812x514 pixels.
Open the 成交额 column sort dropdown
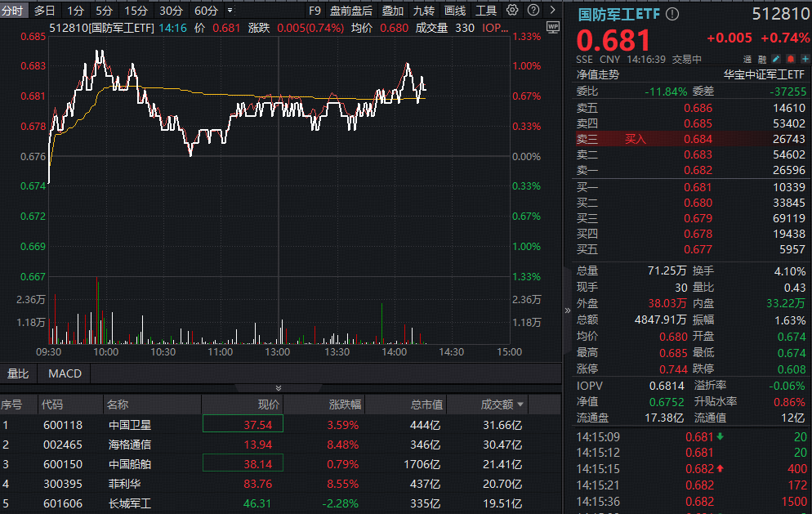(x=520, y=404)
